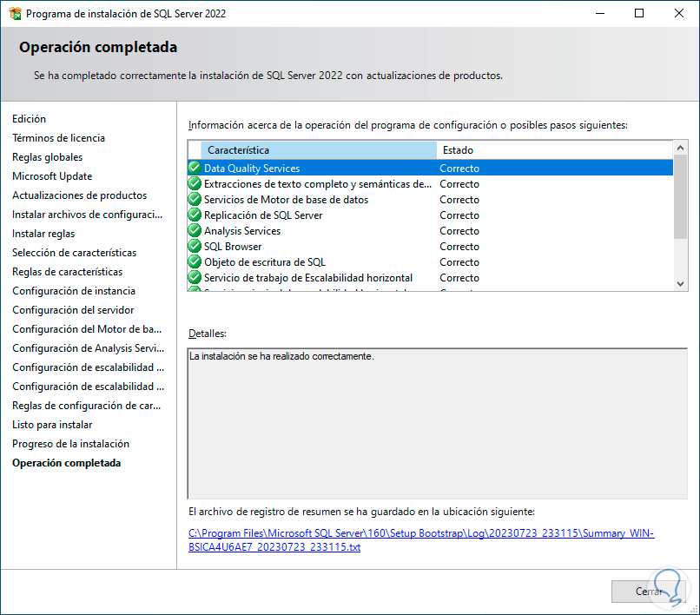700x615 pixels.
Task: Click the check icon beside Extracciones de texto completo
Action: pyautogui.click(x=195, y=183)
